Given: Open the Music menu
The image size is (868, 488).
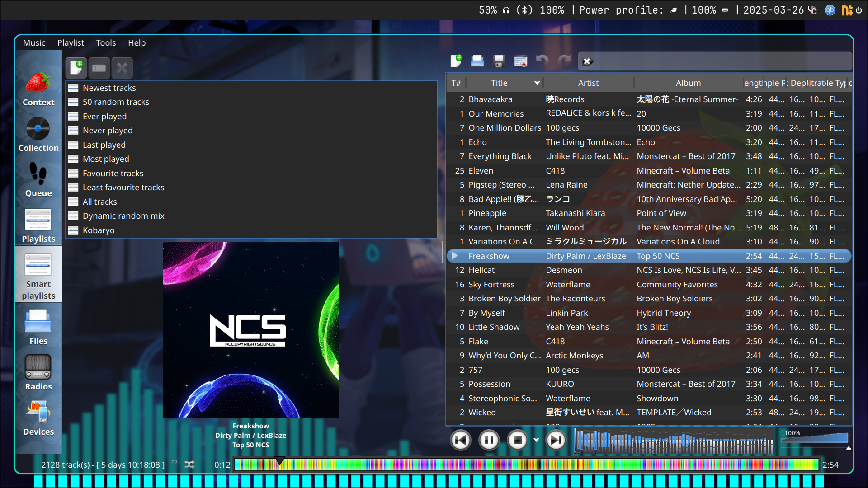Looking at the screenshot, I should 34,43.
